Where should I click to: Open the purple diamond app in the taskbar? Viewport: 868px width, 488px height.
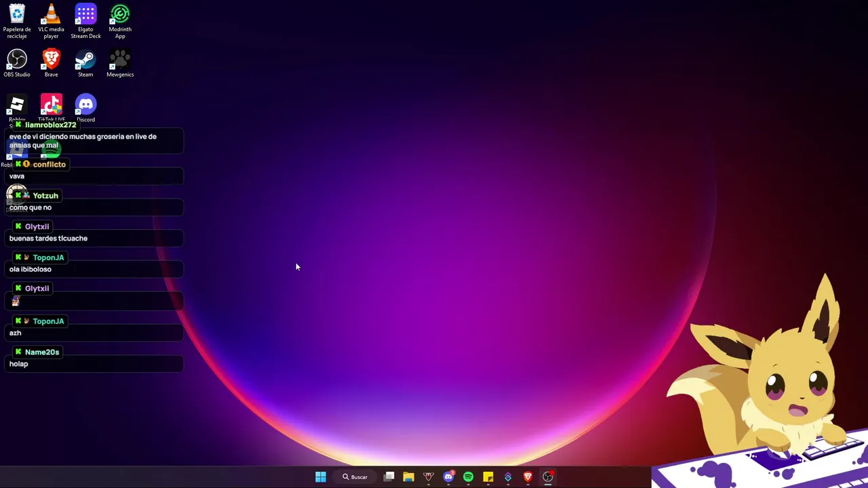[x=508, y=477]
